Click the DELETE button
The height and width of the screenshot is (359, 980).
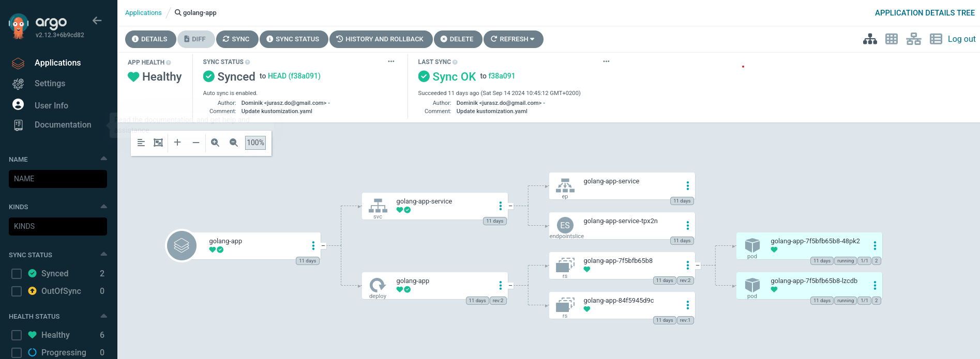457,39
